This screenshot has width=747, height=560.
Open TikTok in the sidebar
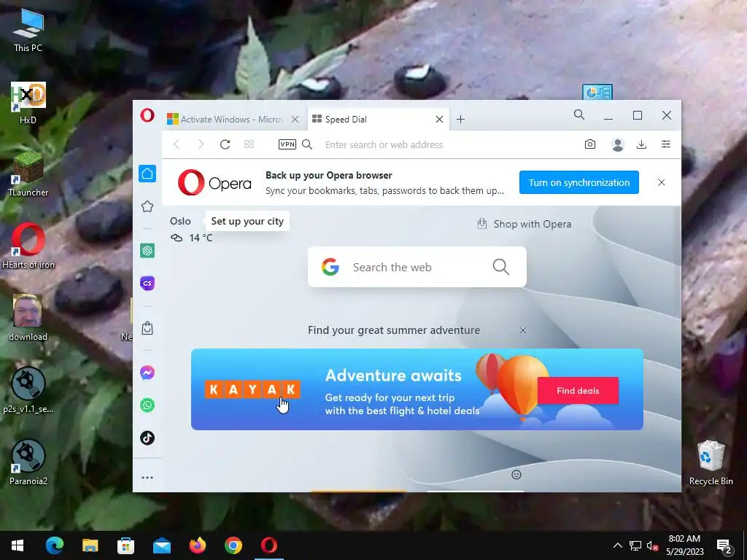(147, 438)
